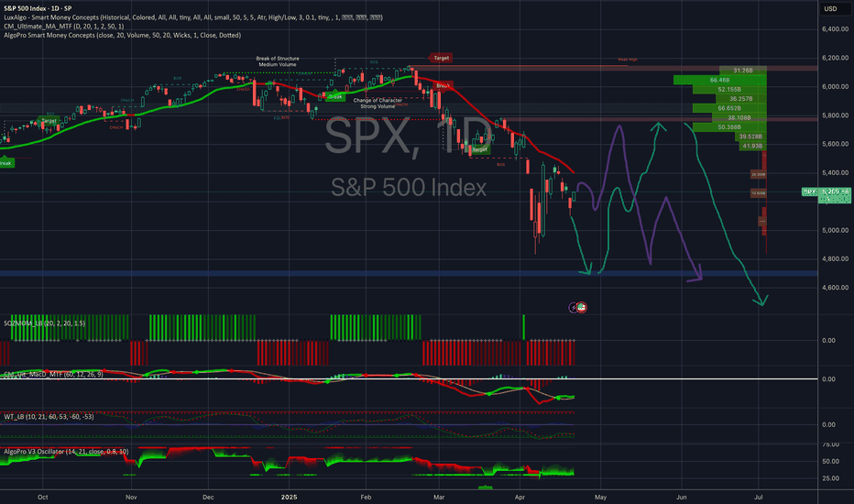The width and height of the screenshot is (854, 504).
Task: Click the Mar label on time axis
Action: click(x=439, y=497)
